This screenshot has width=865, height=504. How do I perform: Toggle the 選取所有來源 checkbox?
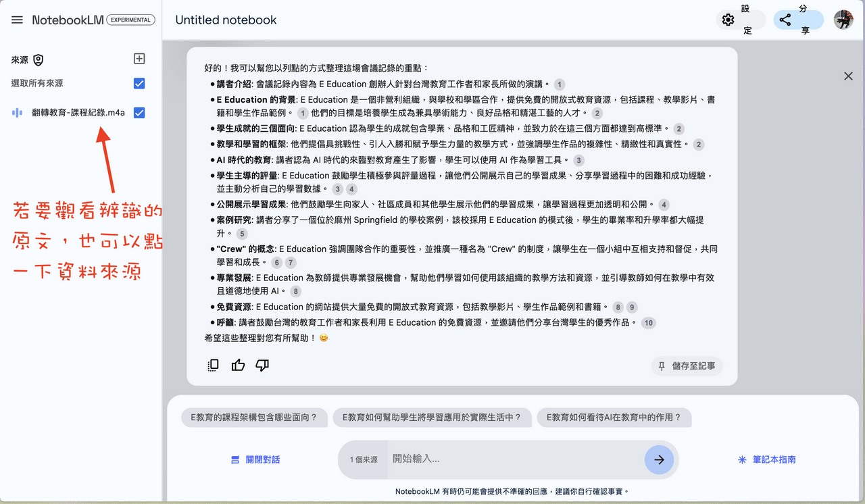[139, 84]
